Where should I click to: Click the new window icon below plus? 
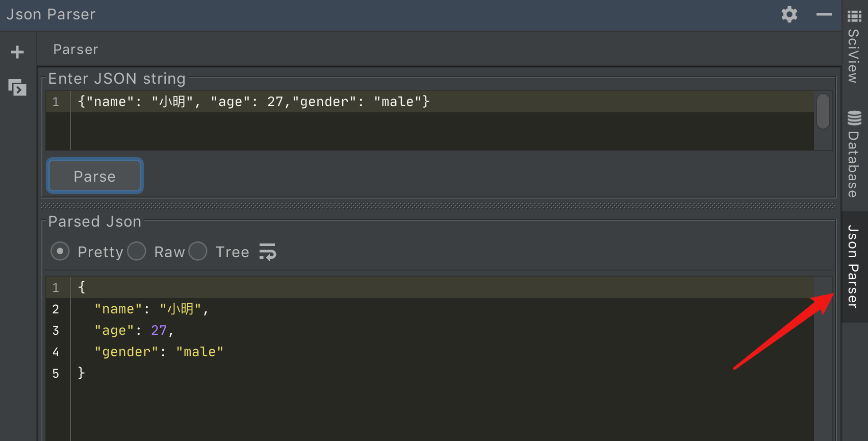17,88
